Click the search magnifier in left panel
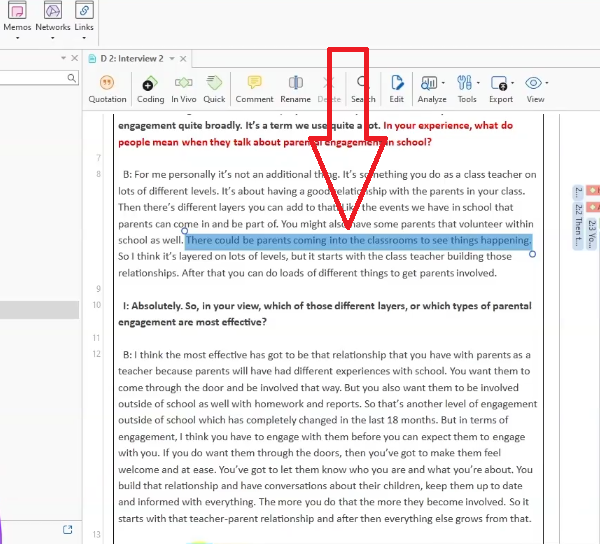The width and height of the screenshot is (600, 544). [72, 78]
